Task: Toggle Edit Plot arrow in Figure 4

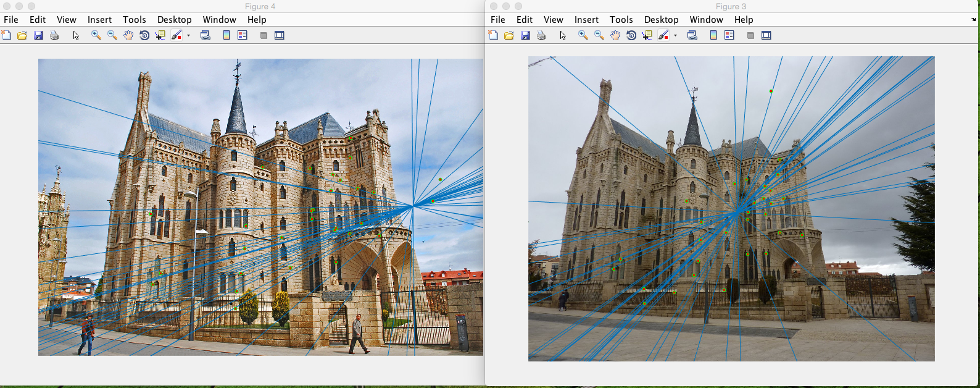Action: pyautogui.click(x=76, y=35)
